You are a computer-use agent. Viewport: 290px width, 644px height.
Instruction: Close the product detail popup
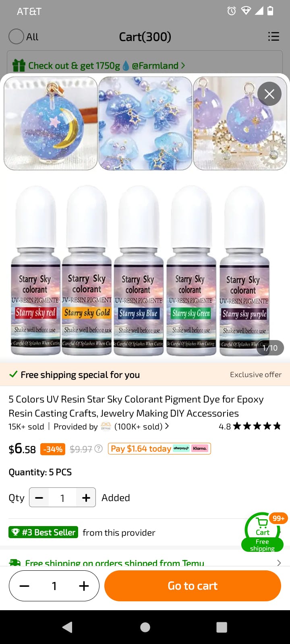click(x=269, y=94)
